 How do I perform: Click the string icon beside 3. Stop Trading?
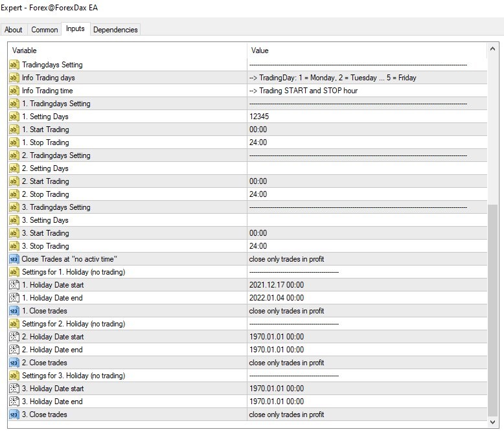pos(14,246)
